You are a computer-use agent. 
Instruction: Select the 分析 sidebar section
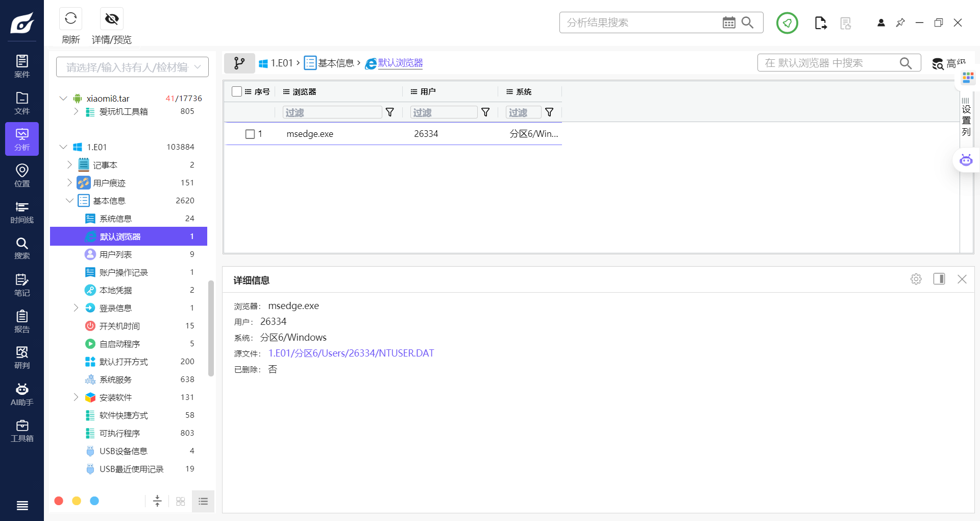[x=22, y=139]
